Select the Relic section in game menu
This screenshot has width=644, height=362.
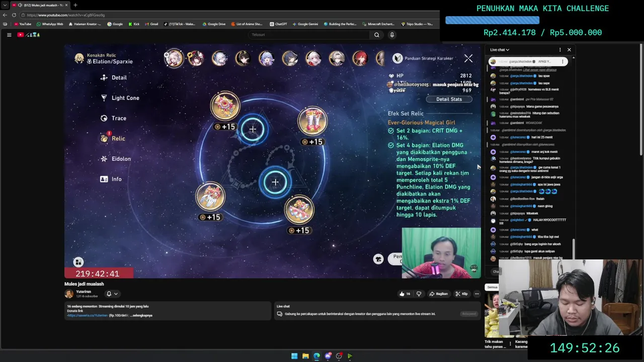click(x=113, y=138)
